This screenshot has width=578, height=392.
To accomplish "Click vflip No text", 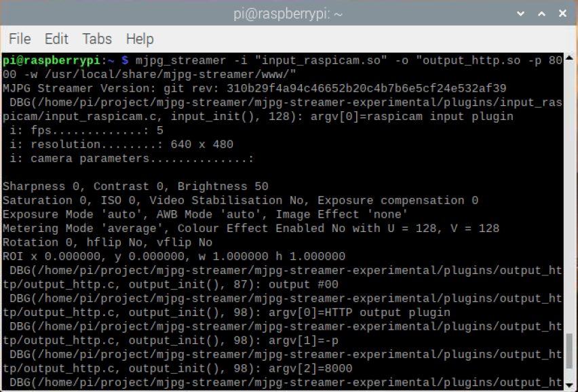I will [185, 242].
